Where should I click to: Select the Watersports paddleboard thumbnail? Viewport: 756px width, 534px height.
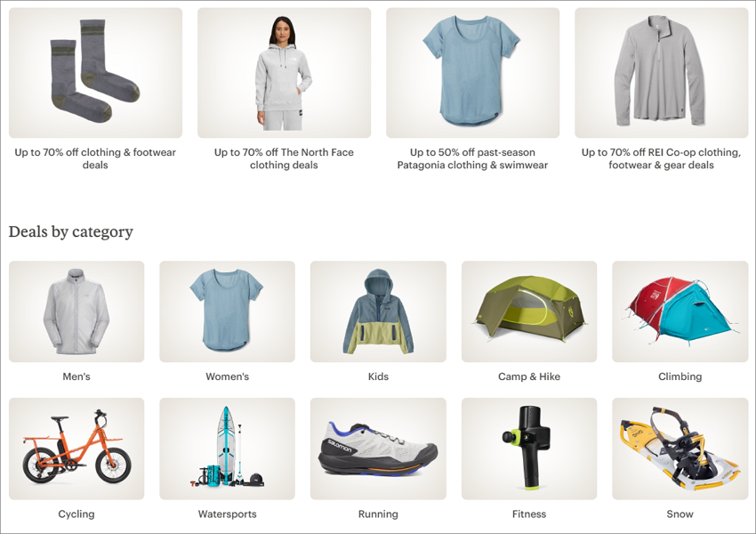click(x=227, y=449)
